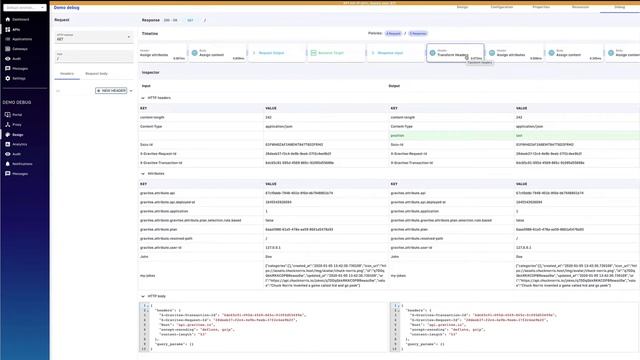Screen dimensions: 640x360
Task: Click the Proxy icon under Demo Debug
Action: [x=7, y=124]
